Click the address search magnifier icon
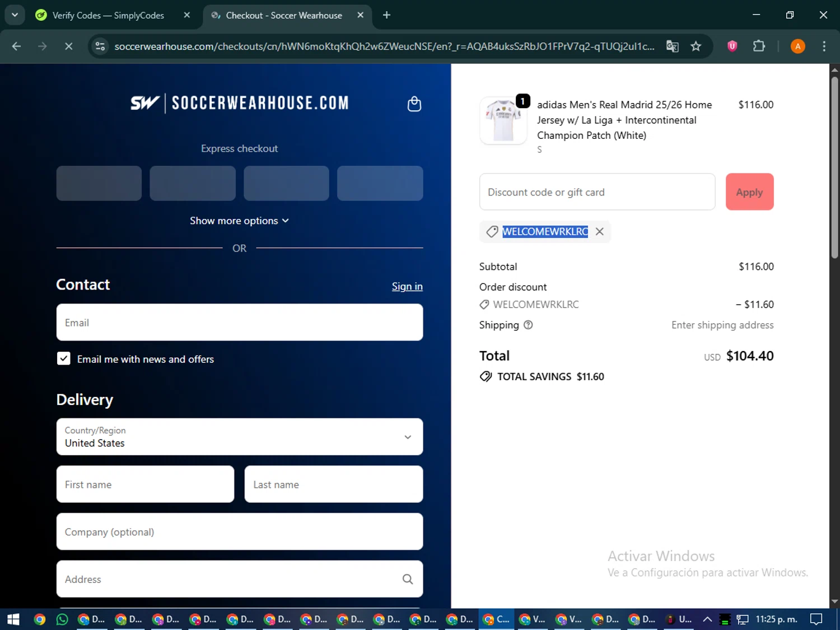The image size is (840, 630). [408, 579]
